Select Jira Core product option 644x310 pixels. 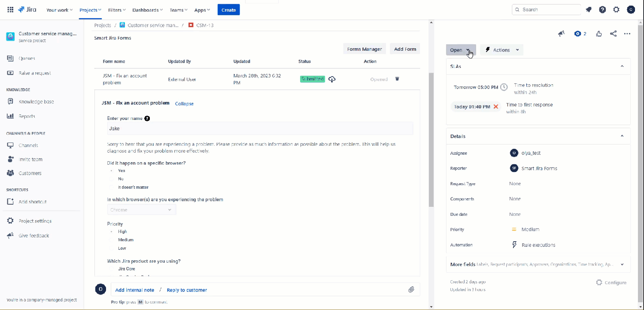[112, 269]
